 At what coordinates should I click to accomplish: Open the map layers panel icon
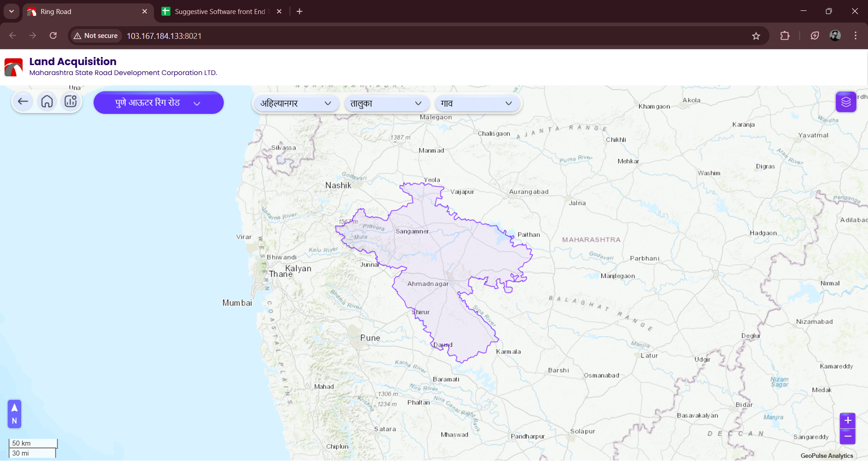click(x=845, y=102)
